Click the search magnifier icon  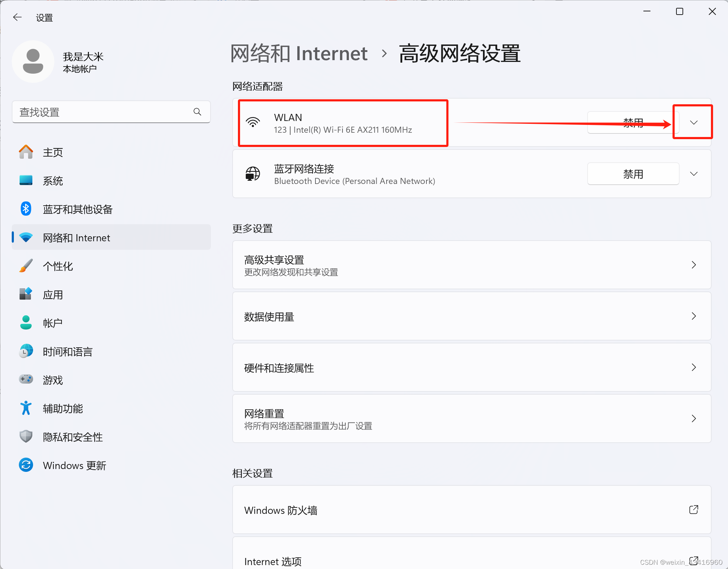click(197, 112)
